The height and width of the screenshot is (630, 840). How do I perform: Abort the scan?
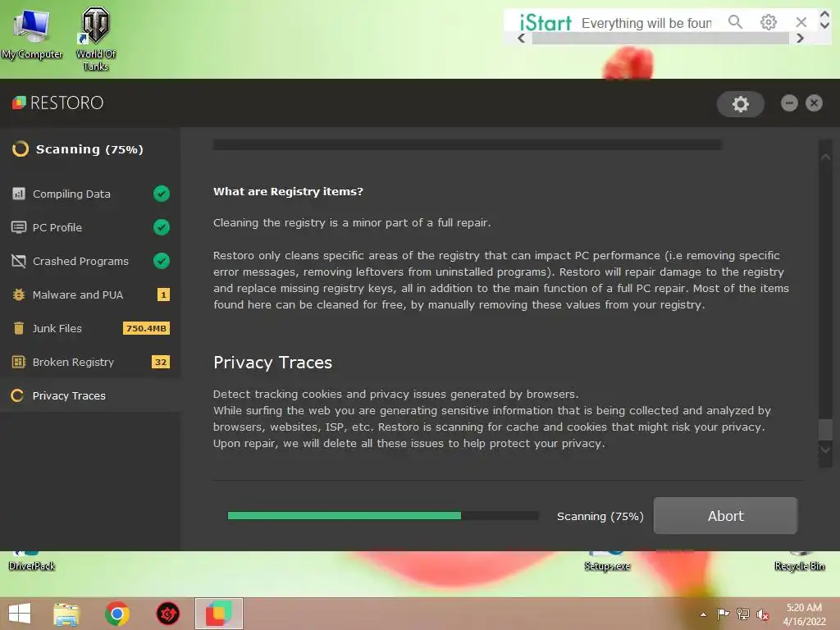coord(725,515)
